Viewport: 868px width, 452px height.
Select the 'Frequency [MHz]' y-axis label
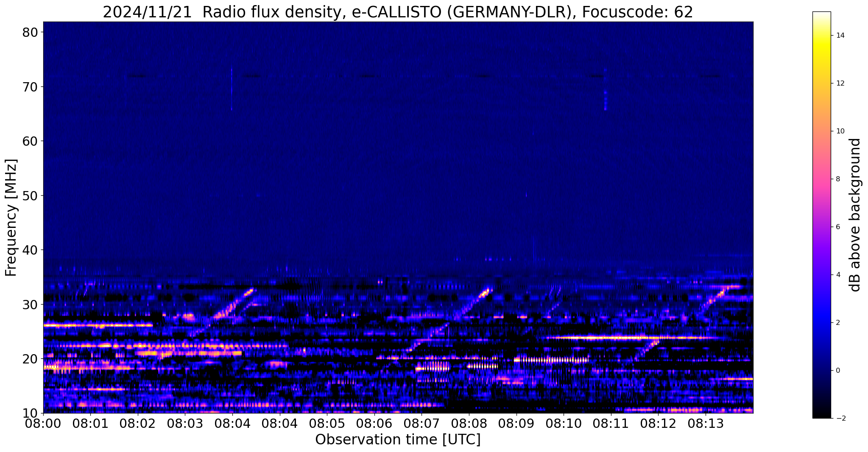click(11, 217)
